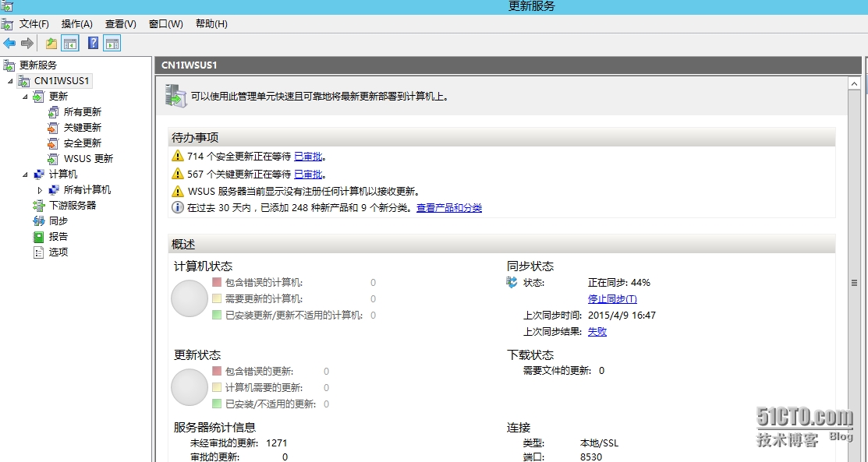The image size is (868, 462).
Task: Click the Up one level folder icon
Action: coord(51,43)
